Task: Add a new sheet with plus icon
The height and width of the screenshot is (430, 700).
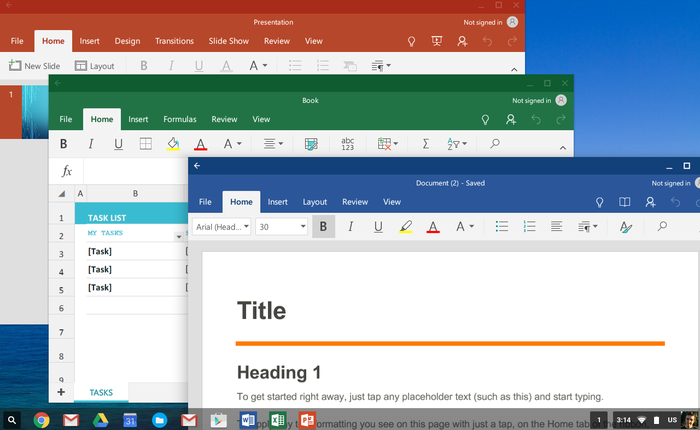Action: [x=61, y=392]
